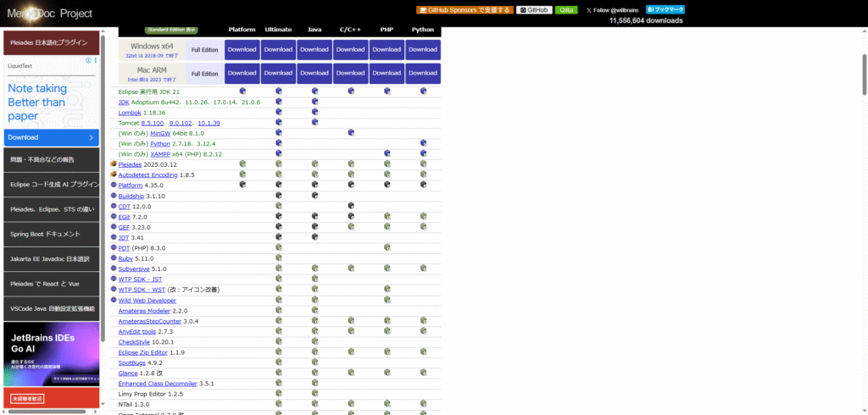This screenshot has height=415, width=868.
Task: Open Lombok link
Action: tap(130, 113)
